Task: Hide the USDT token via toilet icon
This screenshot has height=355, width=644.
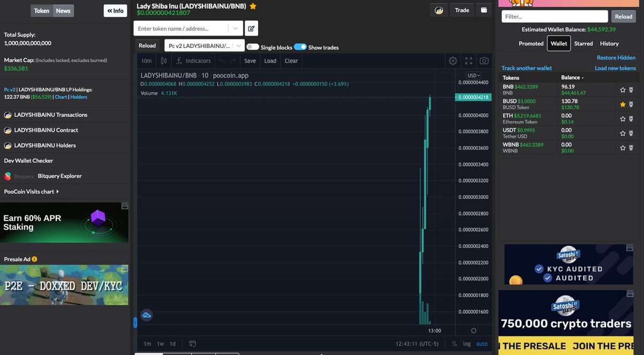Action: pos(631,133)
